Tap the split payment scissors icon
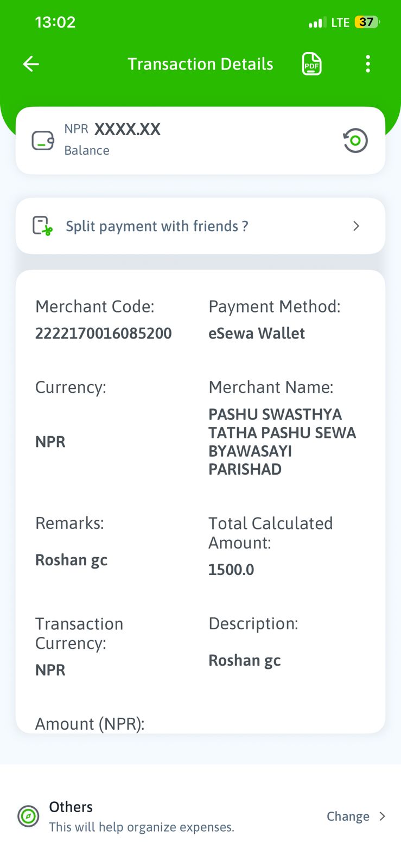Screen dimensions: 401x868 42,226
